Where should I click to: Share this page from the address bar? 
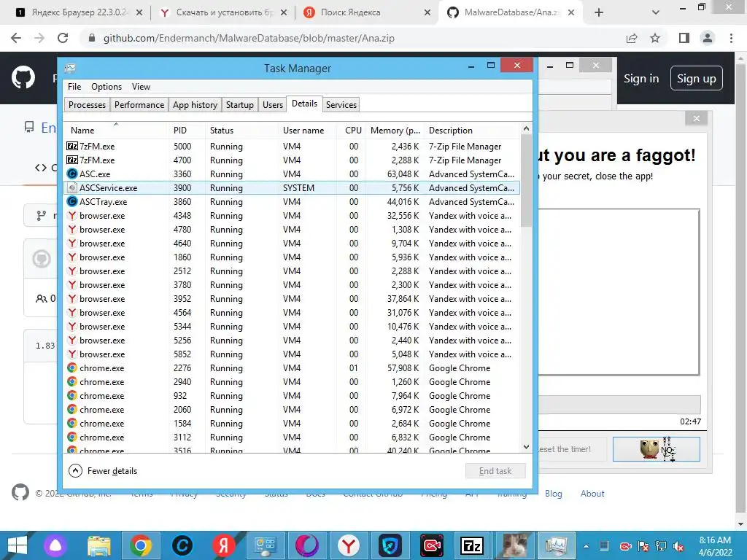[632, 38]
